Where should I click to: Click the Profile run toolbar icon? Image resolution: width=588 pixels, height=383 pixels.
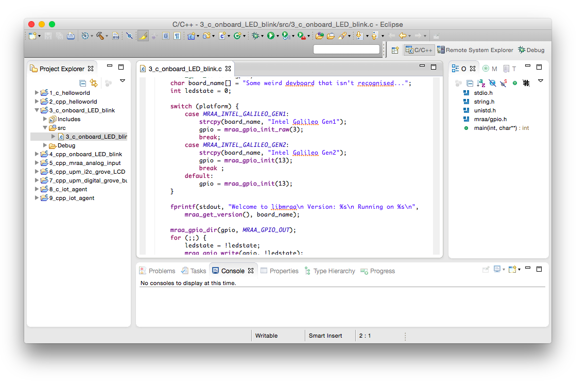[x=286, y=36]
